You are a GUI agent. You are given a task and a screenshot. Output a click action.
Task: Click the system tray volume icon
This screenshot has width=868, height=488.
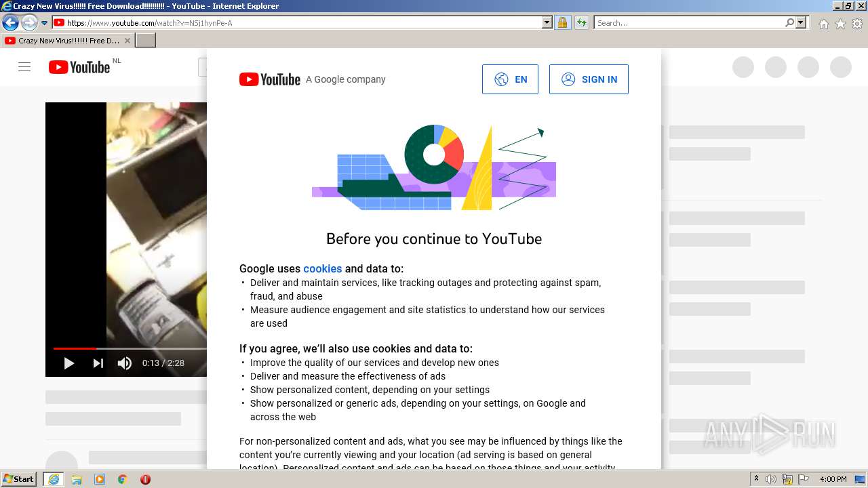tap(771, 479)
